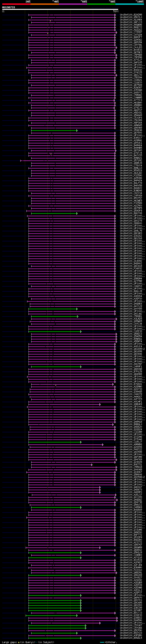The width and height of the screenshot is (146, 644).
Task: Open UniRef100_A7TTC3 hit
Action: (x=131, y=100)
